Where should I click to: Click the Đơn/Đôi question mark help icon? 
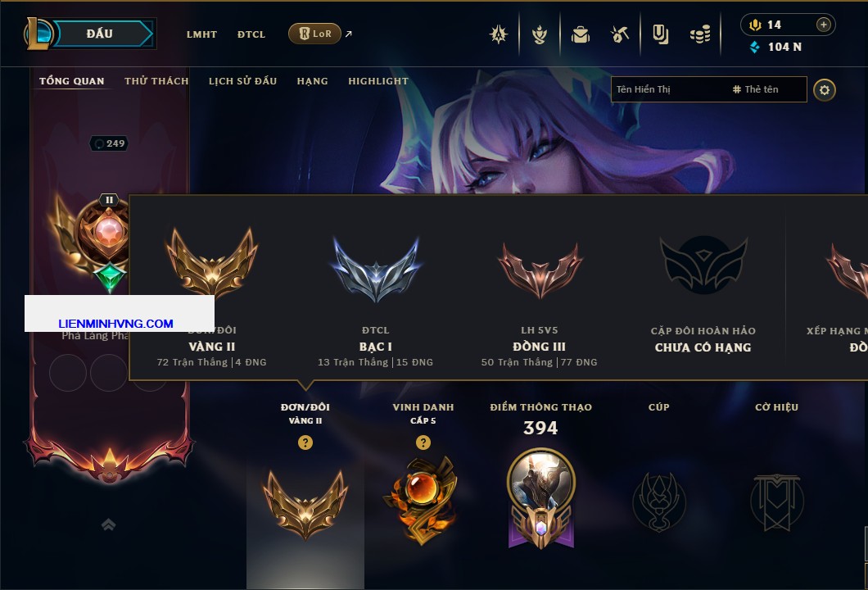click(305, 442)
